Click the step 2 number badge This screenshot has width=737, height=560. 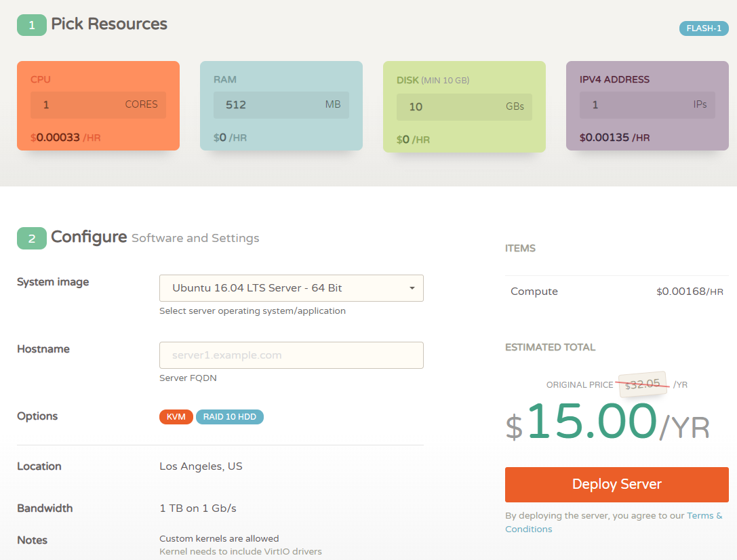tap(32, 239)
